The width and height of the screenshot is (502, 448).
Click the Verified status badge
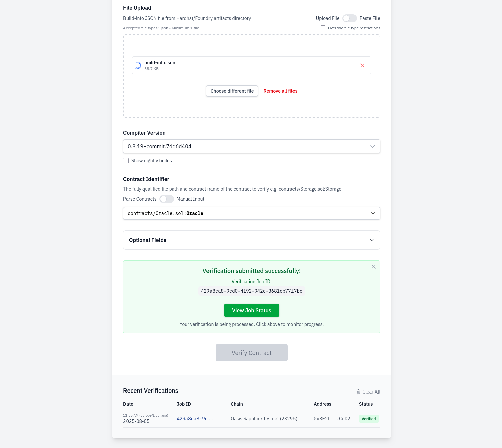click(369, 419)
